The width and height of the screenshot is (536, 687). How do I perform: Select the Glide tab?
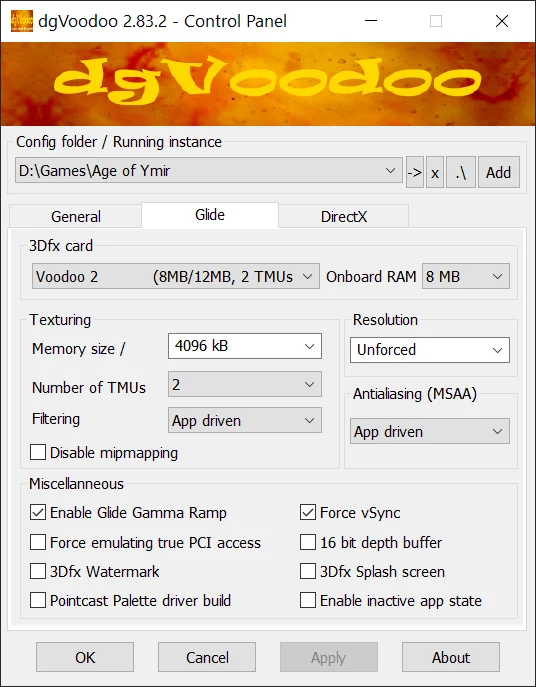[209, 215]
